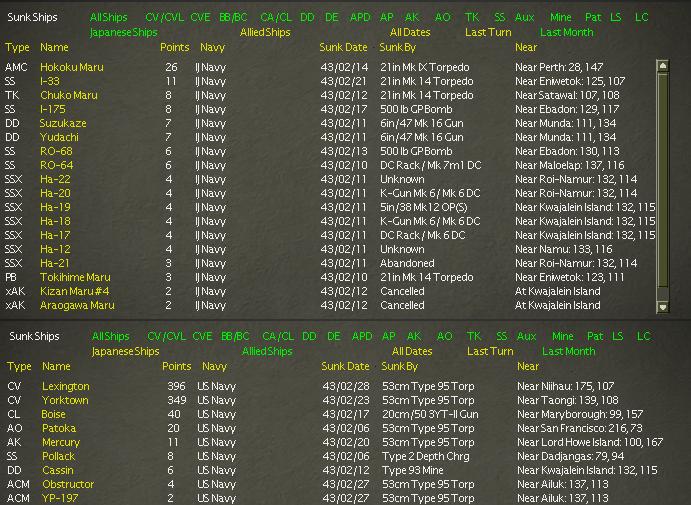Filter upper panel by LC
Image resolution: width=691 pixels, height=505 pixels.
click(642, 17)
